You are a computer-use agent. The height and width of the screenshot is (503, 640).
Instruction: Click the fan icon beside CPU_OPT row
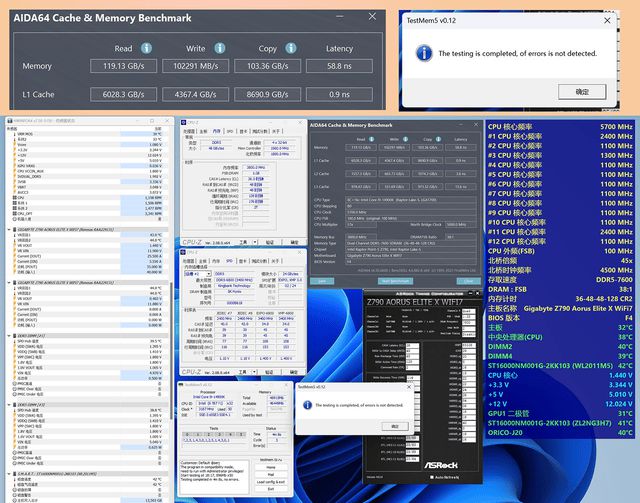tap(15, 214)
